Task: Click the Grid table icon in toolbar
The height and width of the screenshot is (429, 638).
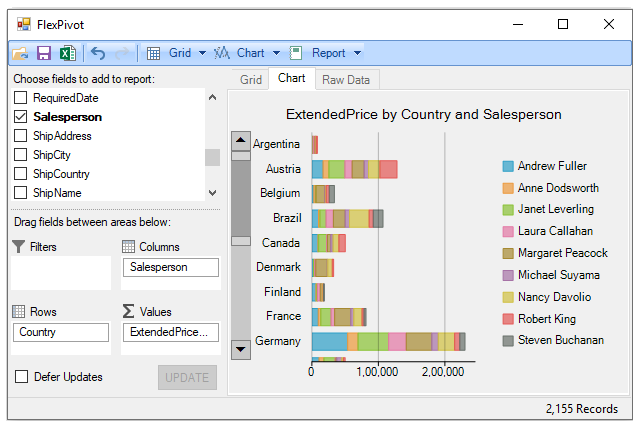Action: 153,53
